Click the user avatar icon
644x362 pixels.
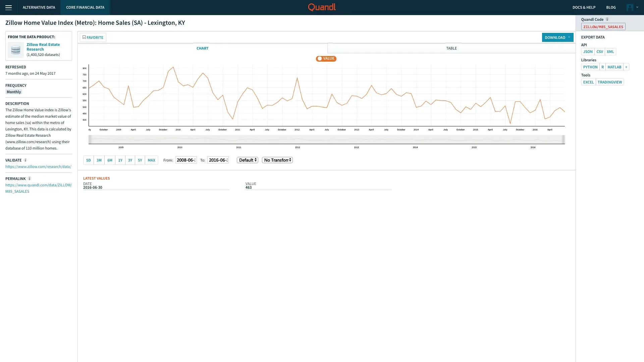point(630,7)
